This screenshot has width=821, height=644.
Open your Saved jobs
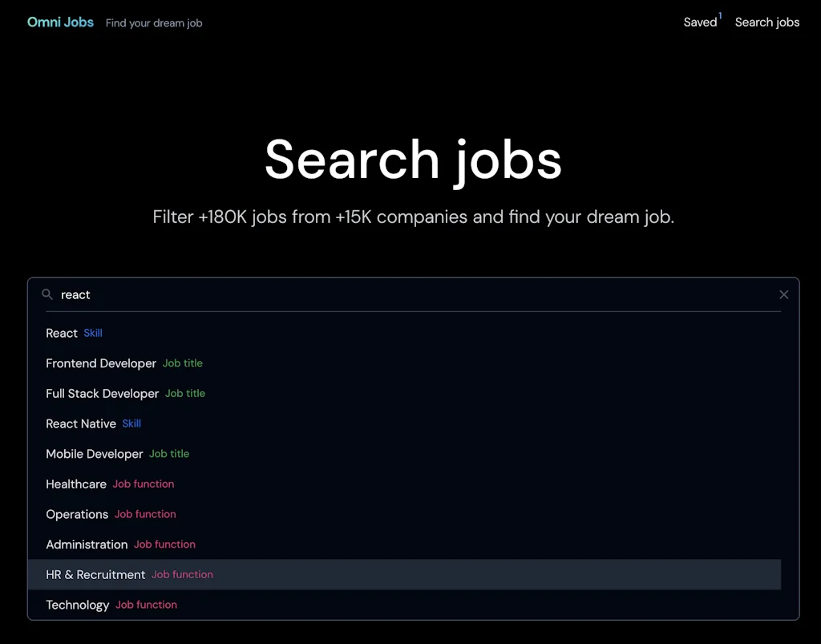[x=698, y=22]
